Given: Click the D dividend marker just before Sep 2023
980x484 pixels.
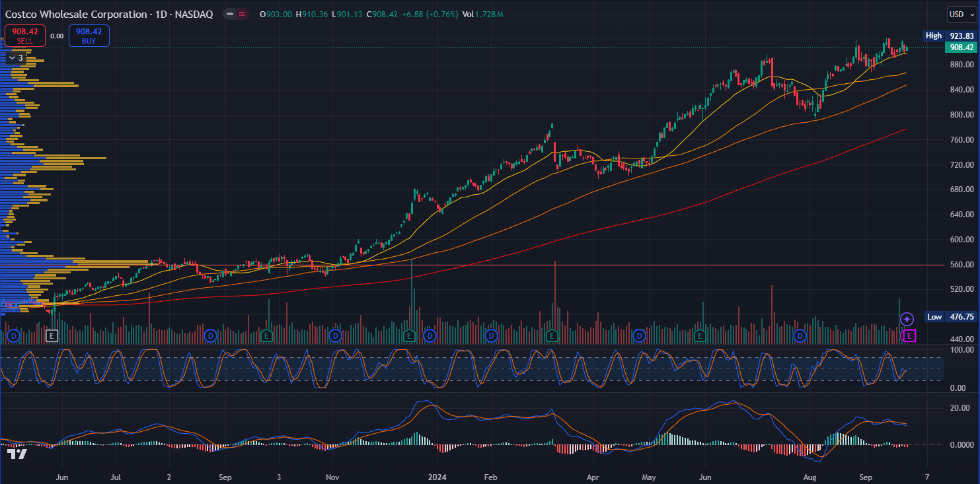Looking at the screenshot, I should pos(210,336).
